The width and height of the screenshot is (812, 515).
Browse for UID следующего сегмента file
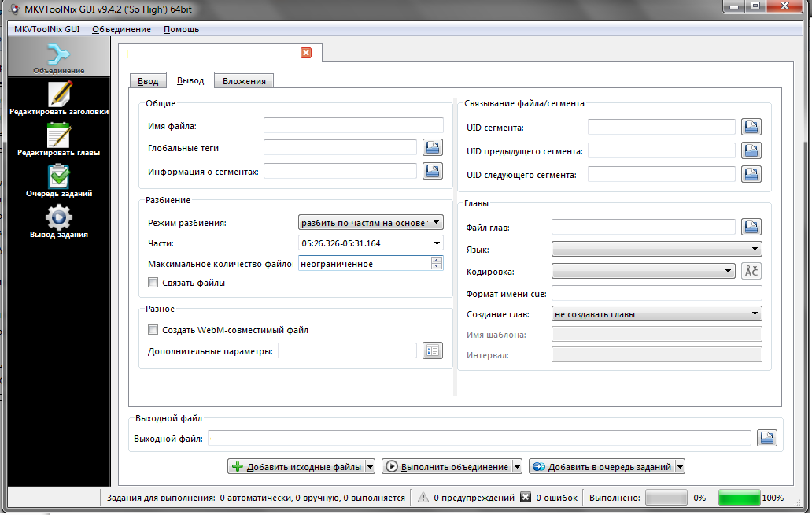coord(751,174)
